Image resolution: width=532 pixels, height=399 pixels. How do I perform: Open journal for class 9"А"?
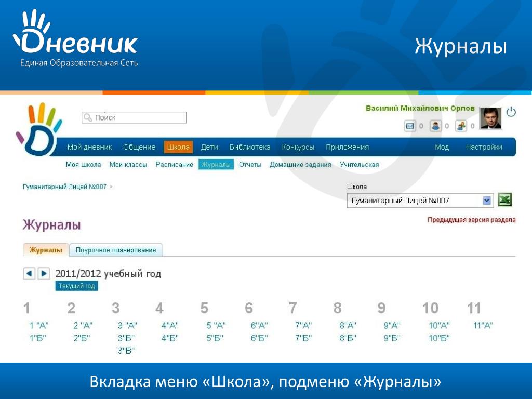click(392, 325)
